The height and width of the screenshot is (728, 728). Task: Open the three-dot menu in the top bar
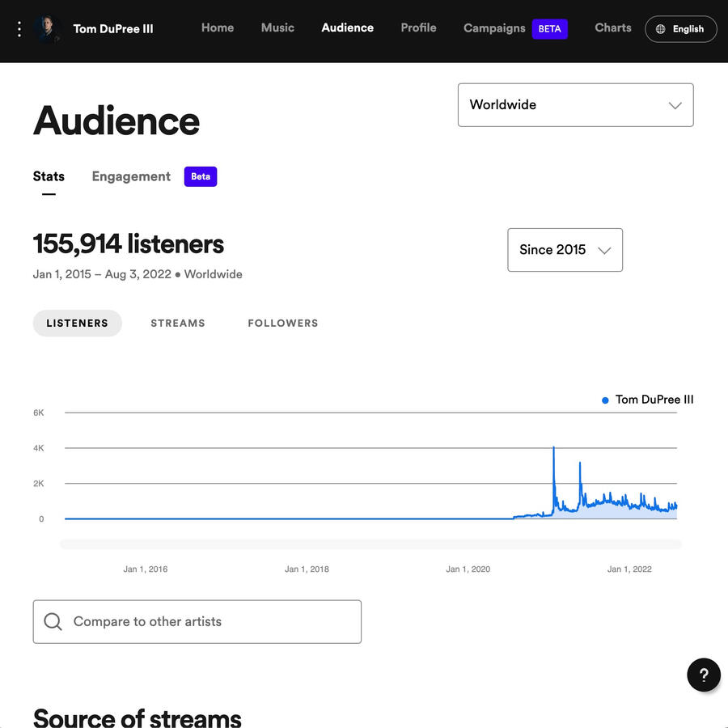19,29
